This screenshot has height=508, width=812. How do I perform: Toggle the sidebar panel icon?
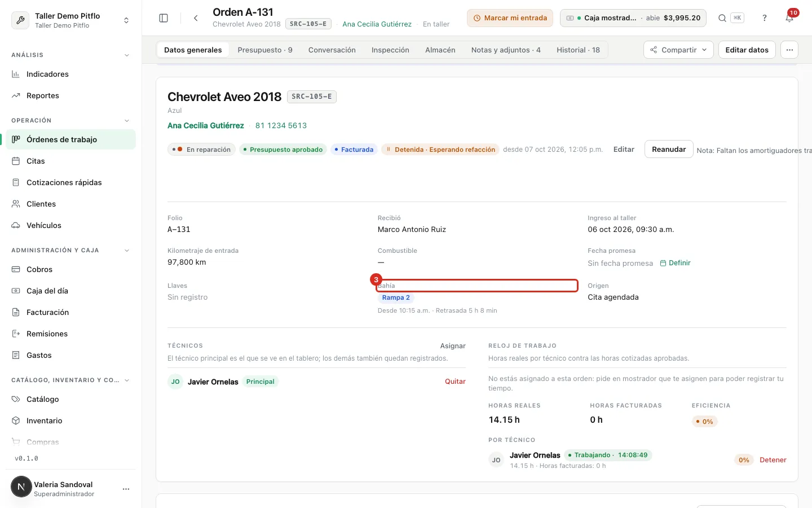pyautogui.click(x=164, y=18)
